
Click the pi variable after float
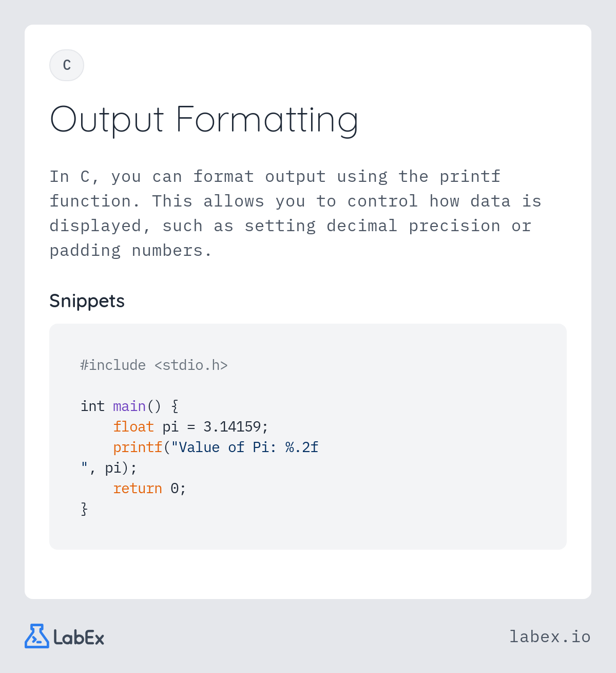point(170,427)
